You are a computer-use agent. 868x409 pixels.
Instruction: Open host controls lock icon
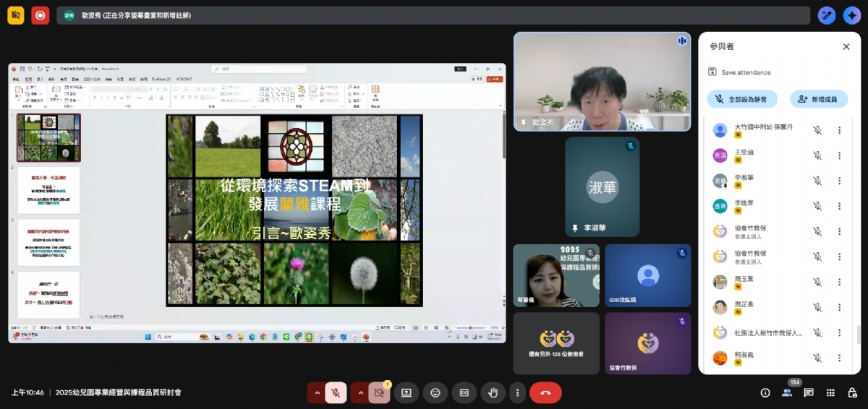[852, 392]
